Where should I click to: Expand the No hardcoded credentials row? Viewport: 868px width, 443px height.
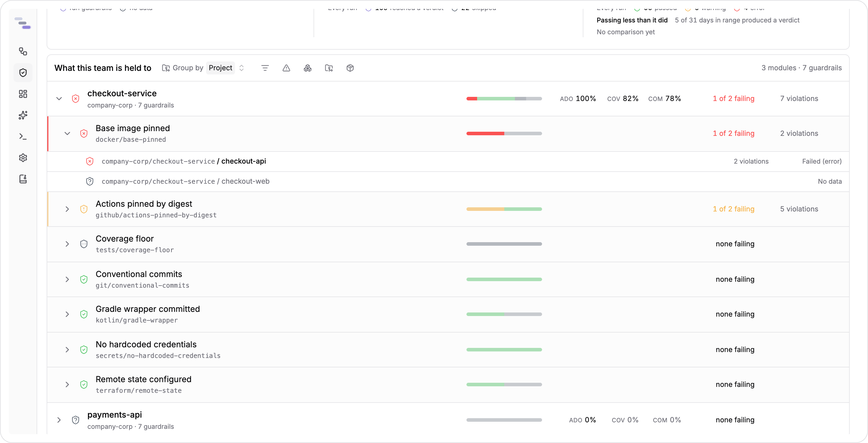[x=67, y=350]
